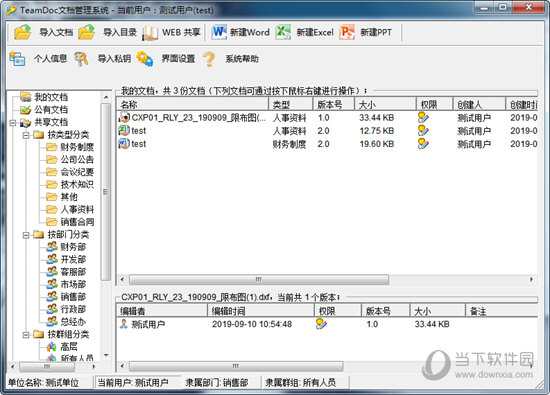Click the 新建Excel icon
Image resolution: width=550 pixels, height=395 pixels.
[x=283, y=32]
